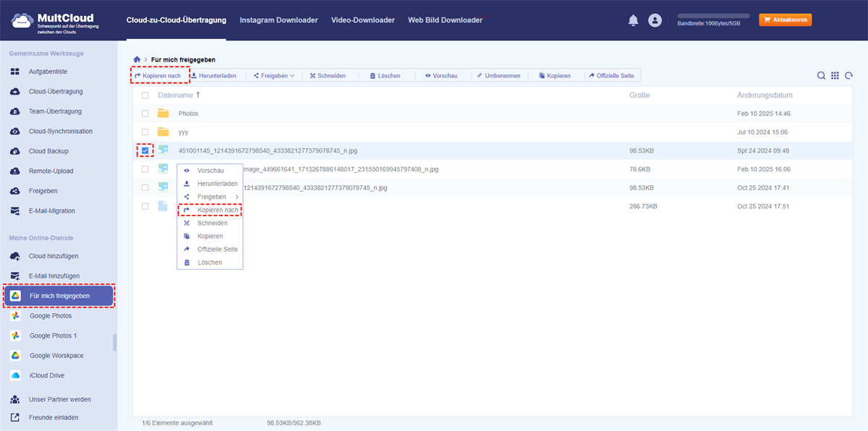Viewport: 868px width, 431px height.
Task: Open Google Photos 1 in sidebar
Action: pyautogui.click(x=53, y=336)
